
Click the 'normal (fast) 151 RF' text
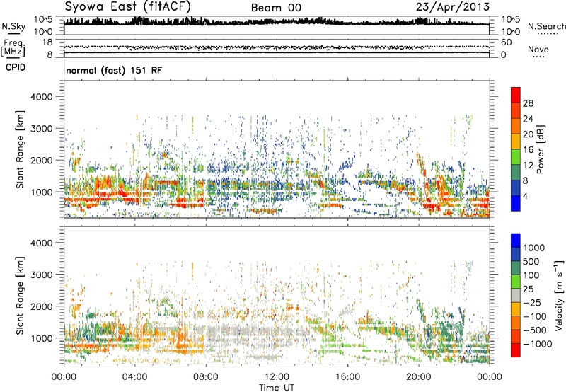(x=114, y=70)
